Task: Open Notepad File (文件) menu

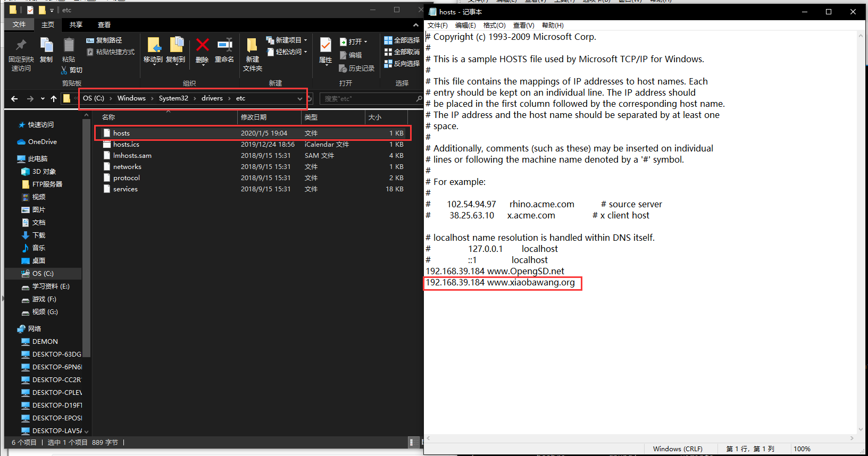Action: [437, 26]
